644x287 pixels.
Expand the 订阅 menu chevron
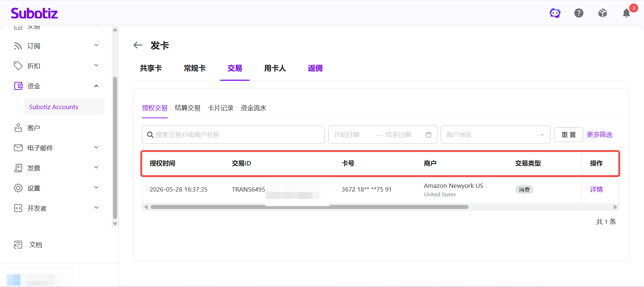pyautogui.click(x=96, y=45)
